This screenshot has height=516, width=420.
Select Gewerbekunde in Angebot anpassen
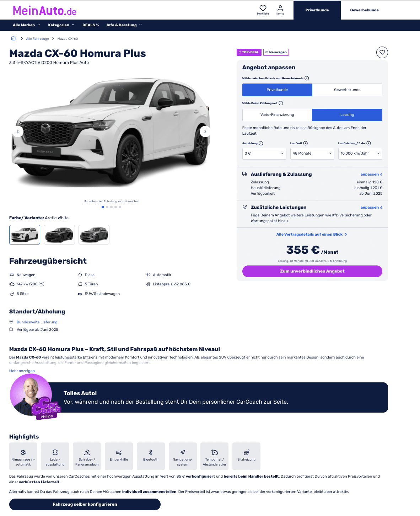(347, 90)
